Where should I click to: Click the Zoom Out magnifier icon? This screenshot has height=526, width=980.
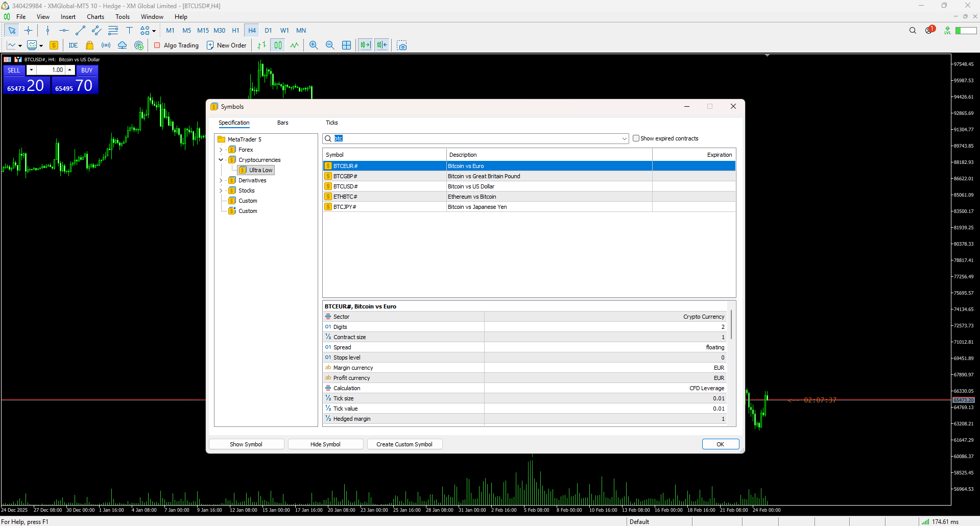[x=330, y=45]
